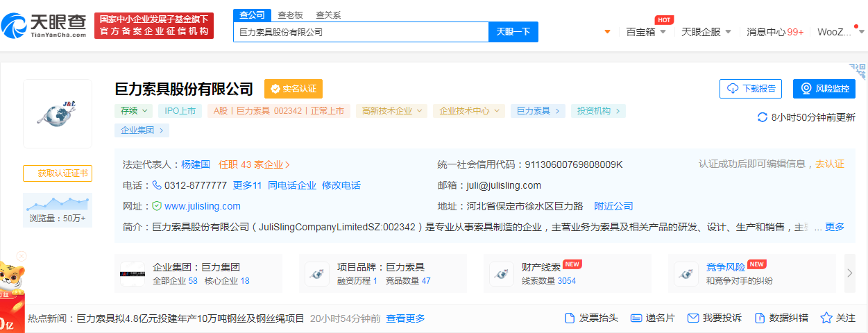The width and height of the screenshot is (868, 333).
Task: Open the QR code corner icon
Action: click(858, 71)
